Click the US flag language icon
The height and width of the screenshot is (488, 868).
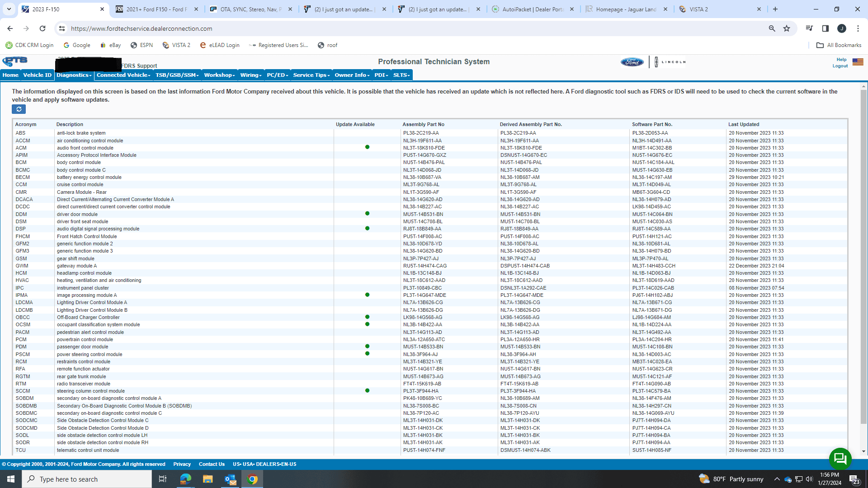coord(858,62)
